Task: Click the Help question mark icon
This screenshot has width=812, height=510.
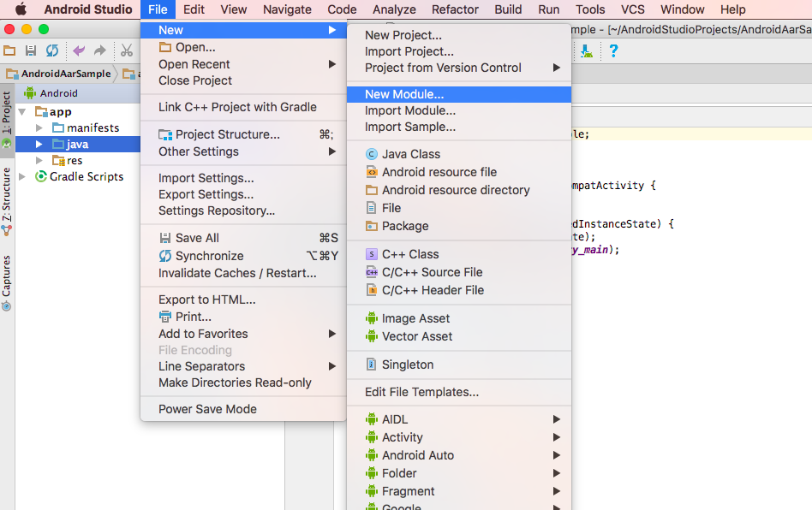Action: tap(613, 50)
